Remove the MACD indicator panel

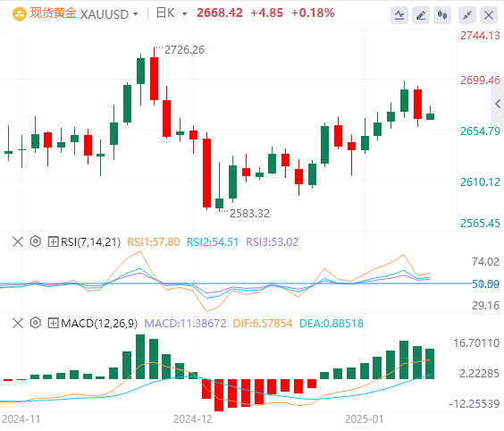18,323
